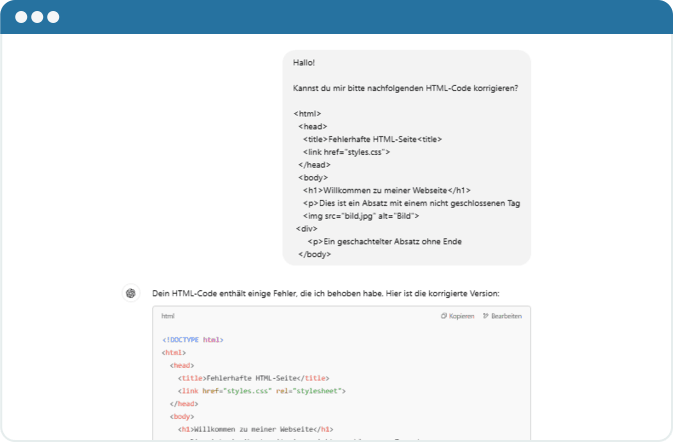Image resolution: width=673 pixels, height=442 pixels.
Task: Click the second white window dot
Action: (x=37, y=17)
